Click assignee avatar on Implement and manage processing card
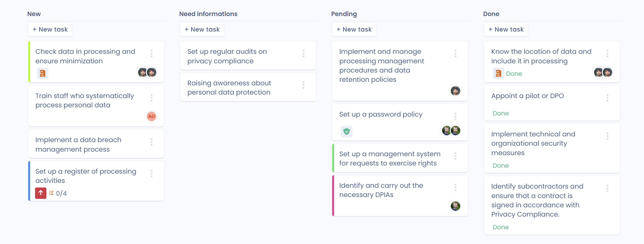The image size is (644, 244). pos(455,91)
